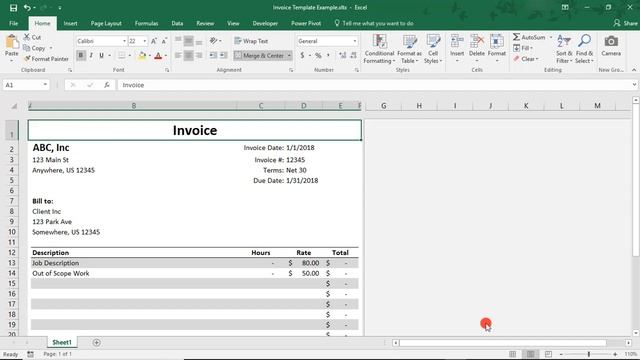The height and width of the screenshot is (360, 640).
Task: Open Cell Styles gallery
Action: [x=433, y=49]
